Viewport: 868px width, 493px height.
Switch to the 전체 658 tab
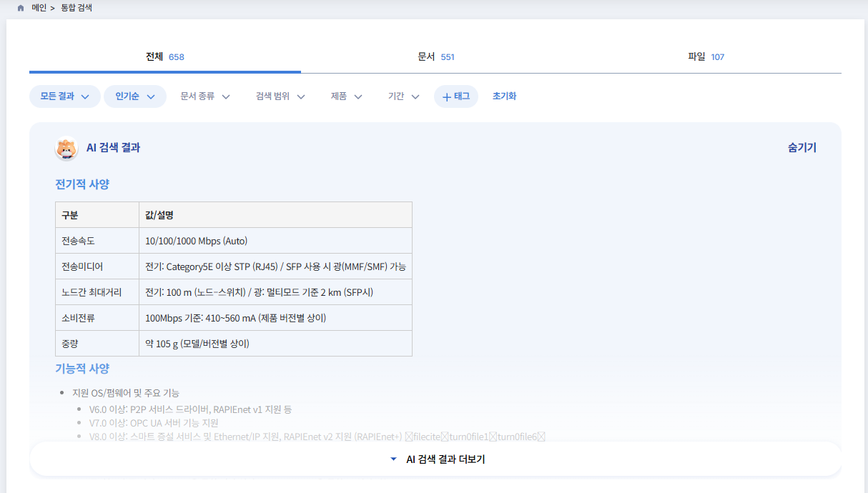(x=165, y=56)
